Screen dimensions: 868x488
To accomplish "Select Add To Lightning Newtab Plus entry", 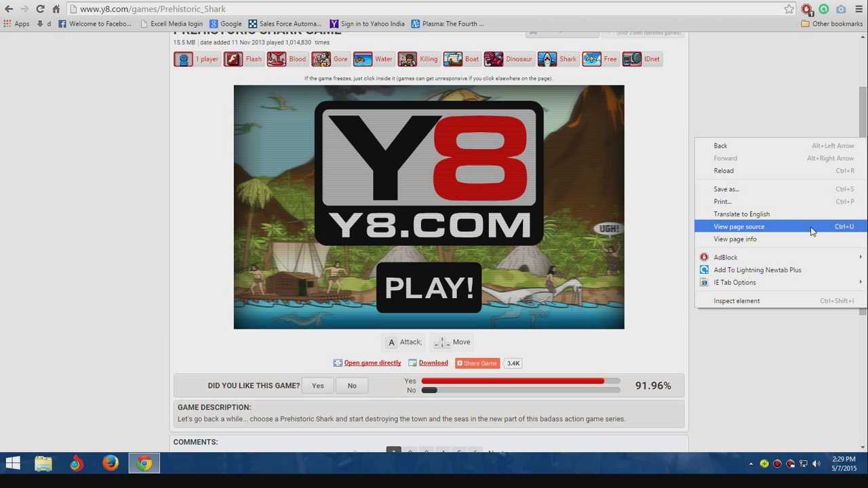I will 781,270.
